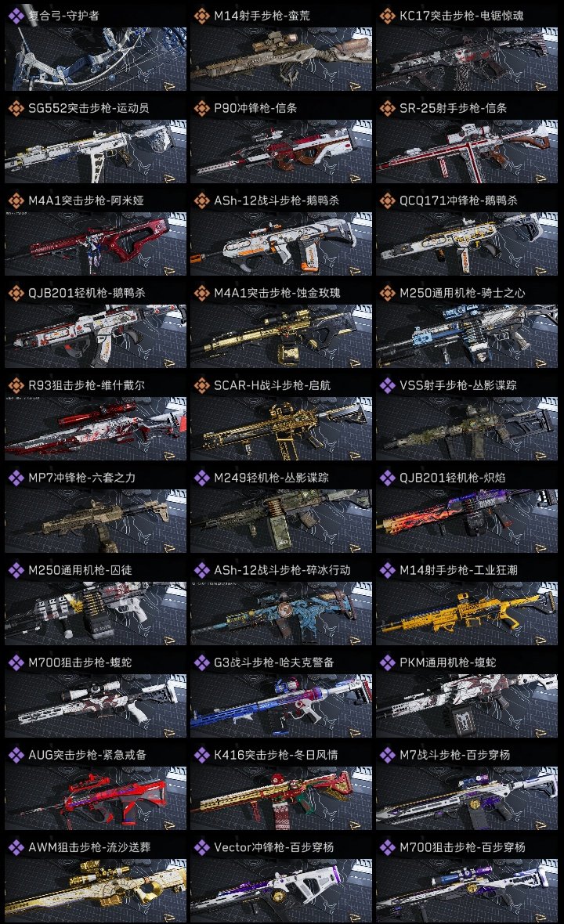Open the QJB201轻机枪-炽焰 skin thumbnail
The width and height of the screenshot is (564, 924).
[467, 521]
